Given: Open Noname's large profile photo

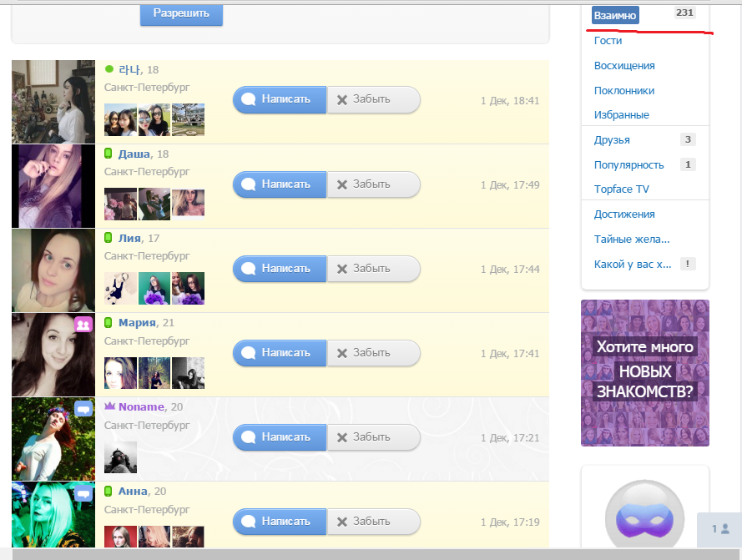Looking at the screenshot, I should 53,439.
